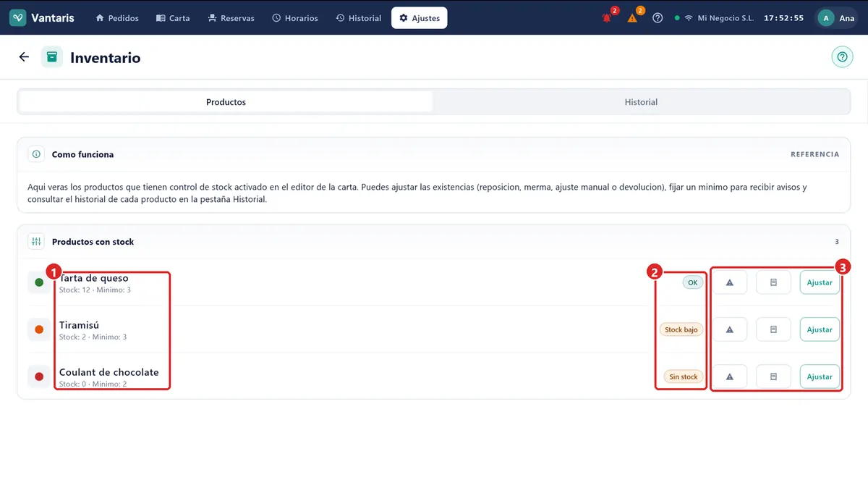This screenshot has width=868, height=501.
Task: Click the green status dot for Tarta de queso
Action: click(39, 282)
